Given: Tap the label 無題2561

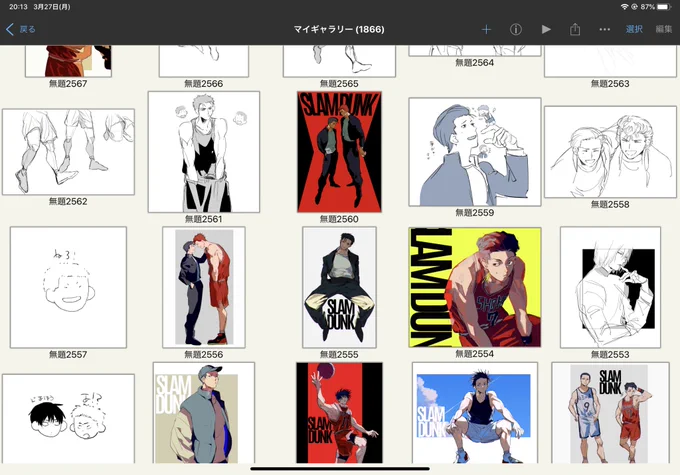Looking at the screenshot, I should pyautogui.click(x=203, y=219).
